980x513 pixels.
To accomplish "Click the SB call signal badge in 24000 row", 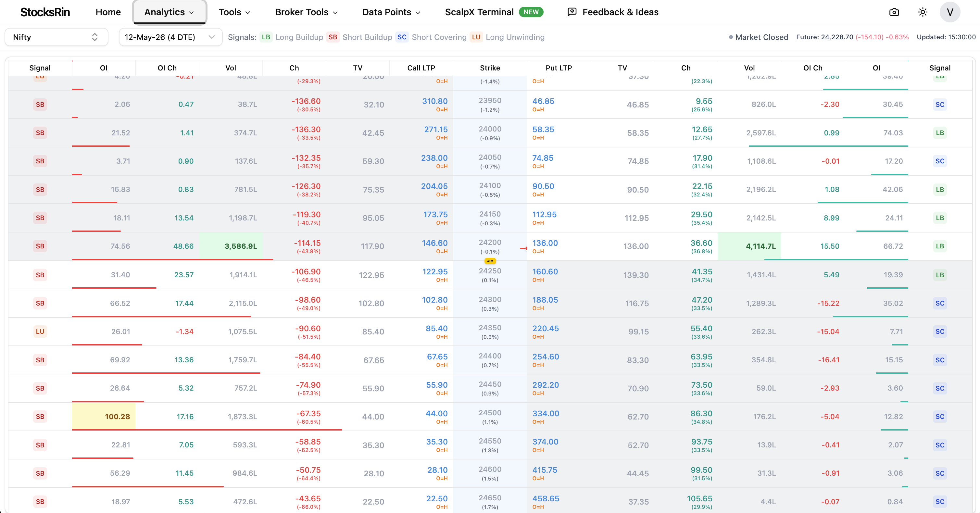I will (40, 133).
